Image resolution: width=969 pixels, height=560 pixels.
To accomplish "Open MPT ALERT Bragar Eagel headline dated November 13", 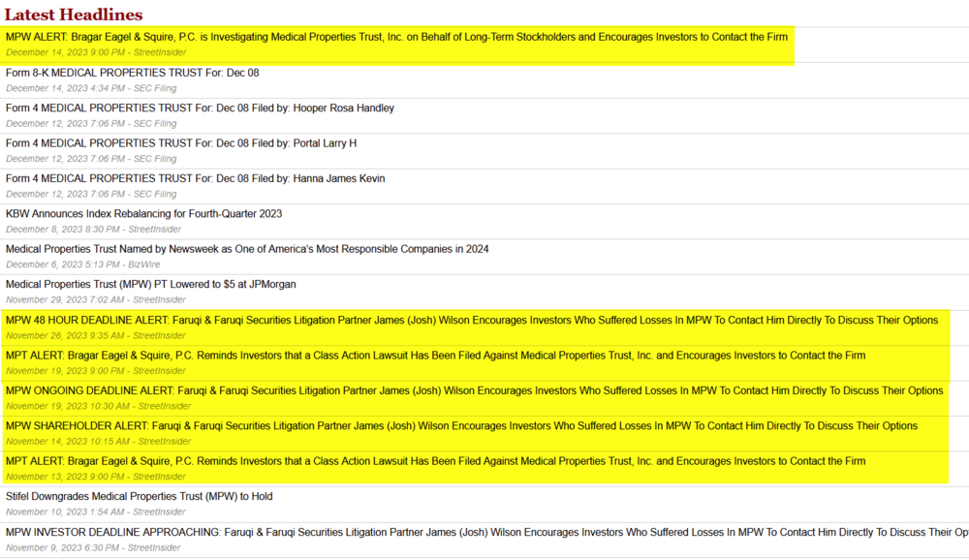I will (436, 461).
